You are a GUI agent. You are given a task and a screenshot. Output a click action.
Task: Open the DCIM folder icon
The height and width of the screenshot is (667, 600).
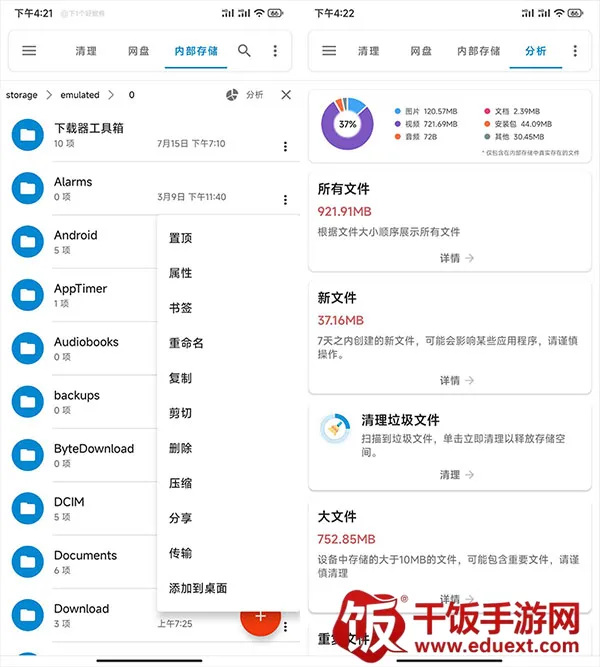pos(27,508)
